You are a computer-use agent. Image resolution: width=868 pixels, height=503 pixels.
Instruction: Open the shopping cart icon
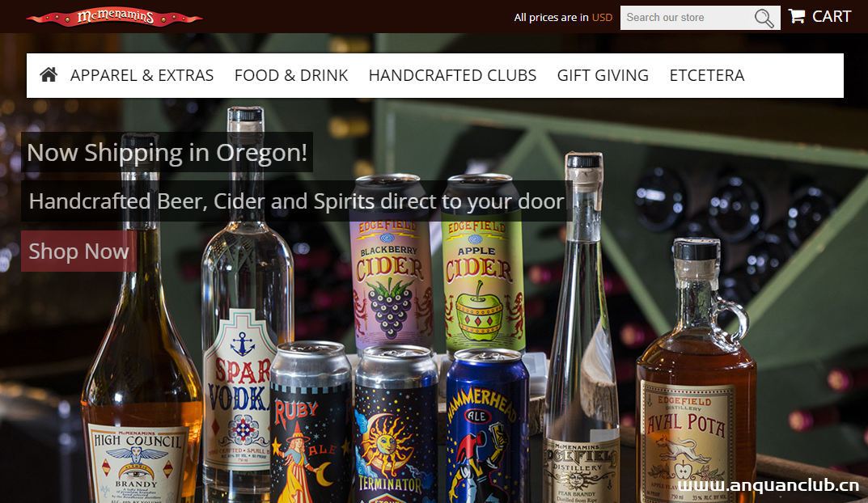point(797,16)
